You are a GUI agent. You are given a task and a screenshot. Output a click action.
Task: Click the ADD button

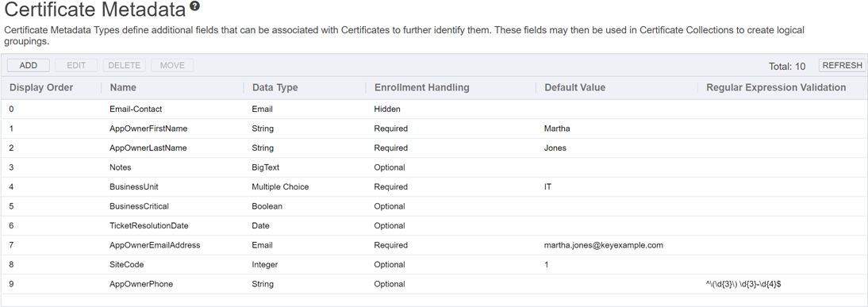pos(29,65)
